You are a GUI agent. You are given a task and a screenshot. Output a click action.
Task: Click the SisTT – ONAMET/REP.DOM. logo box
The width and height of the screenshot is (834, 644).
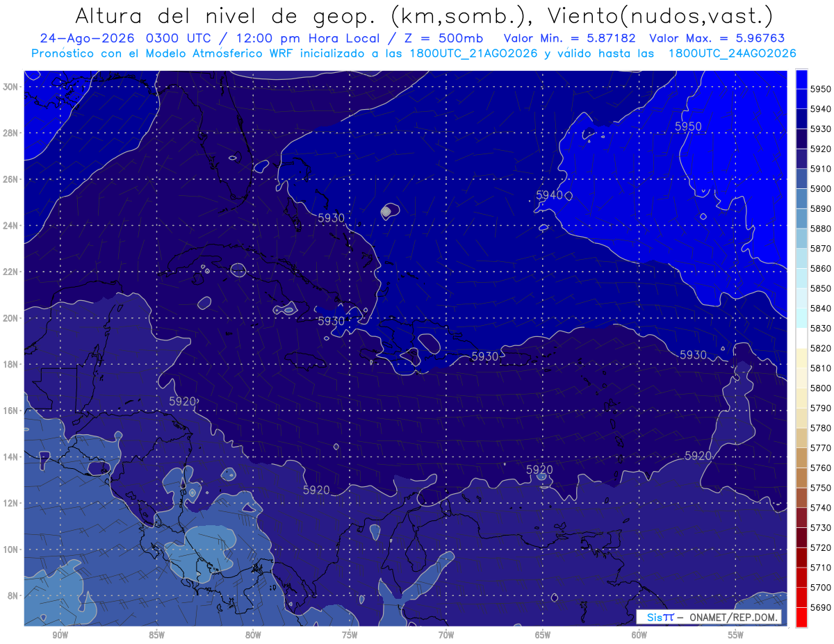click(x=708, y=618)
